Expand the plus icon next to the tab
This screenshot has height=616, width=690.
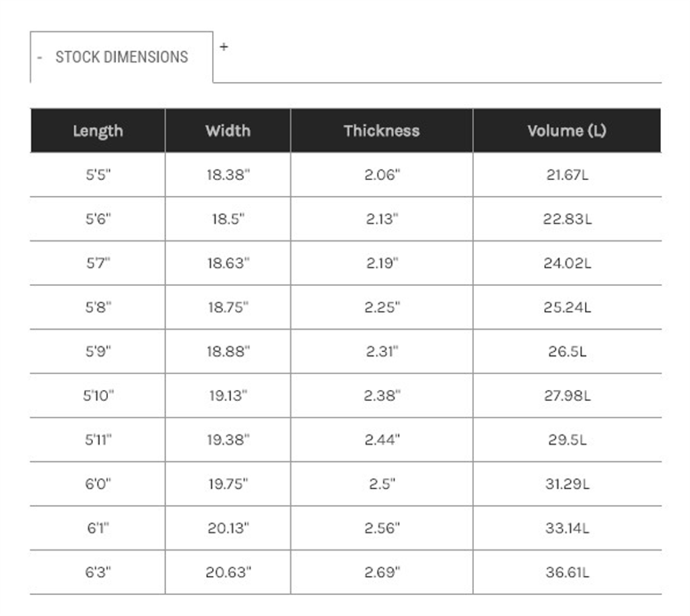click(223, 47)
